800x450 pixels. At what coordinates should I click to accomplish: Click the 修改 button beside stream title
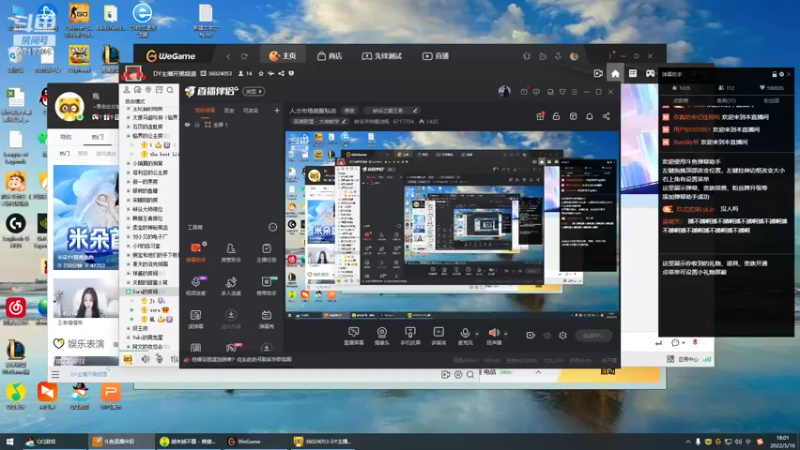pyautogui.click(x=349, y=110)
